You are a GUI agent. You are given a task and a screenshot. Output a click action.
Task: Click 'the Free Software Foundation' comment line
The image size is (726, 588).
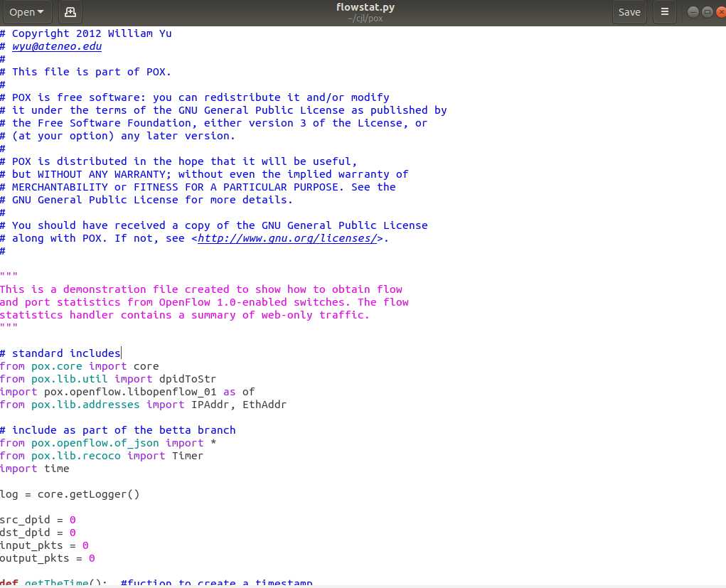tap(214, 123)
